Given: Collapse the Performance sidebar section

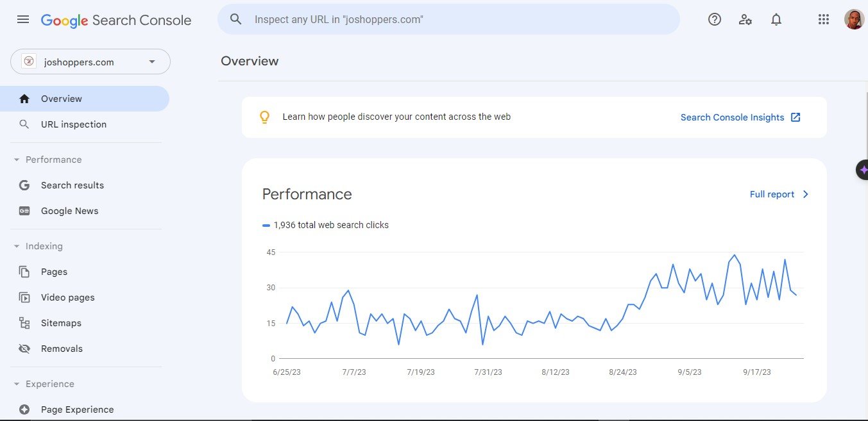Looking at the screenshot, I should [x=17, y=160].
